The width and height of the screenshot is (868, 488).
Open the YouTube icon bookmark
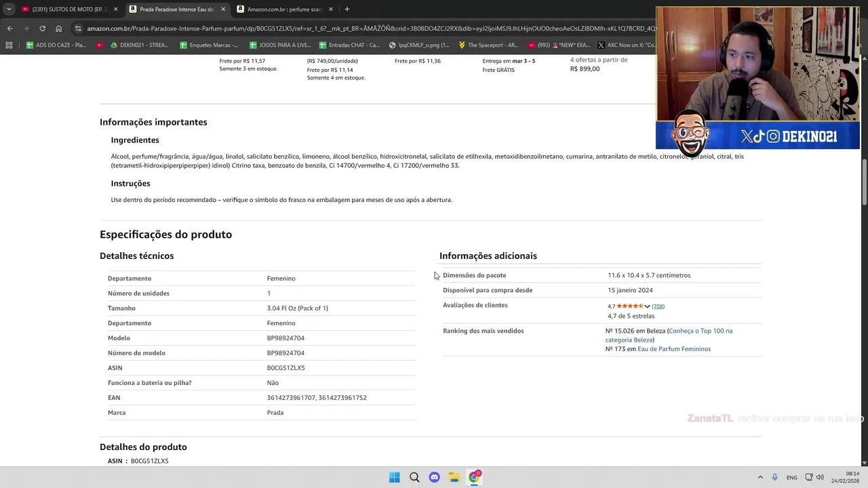100,45
